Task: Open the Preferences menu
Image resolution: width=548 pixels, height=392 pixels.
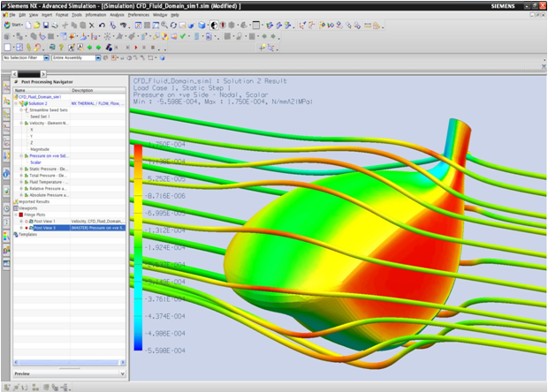Action: point(138,15)
